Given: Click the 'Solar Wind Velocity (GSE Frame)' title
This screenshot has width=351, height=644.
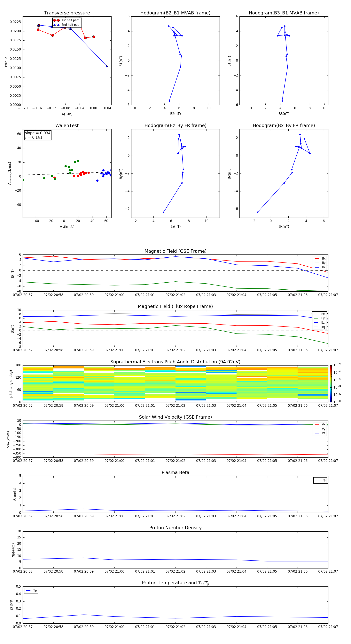Looking at the screenshot, I should pyautogui.click(x=175, y=417).
